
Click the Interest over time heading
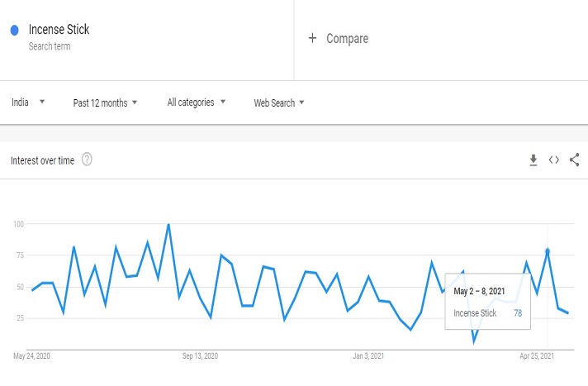pyautogui.click(x=43, y=160)
